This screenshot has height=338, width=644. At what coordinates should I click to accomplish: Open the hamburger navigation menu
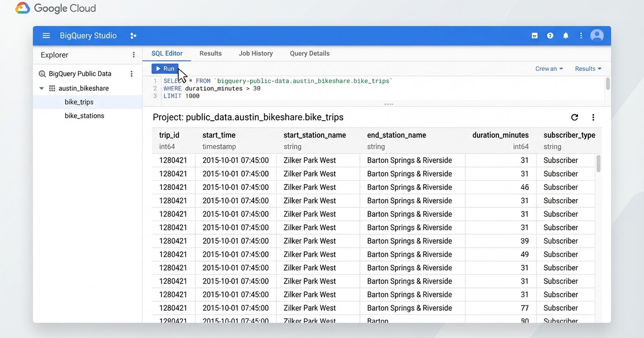(x=46, y=36)
